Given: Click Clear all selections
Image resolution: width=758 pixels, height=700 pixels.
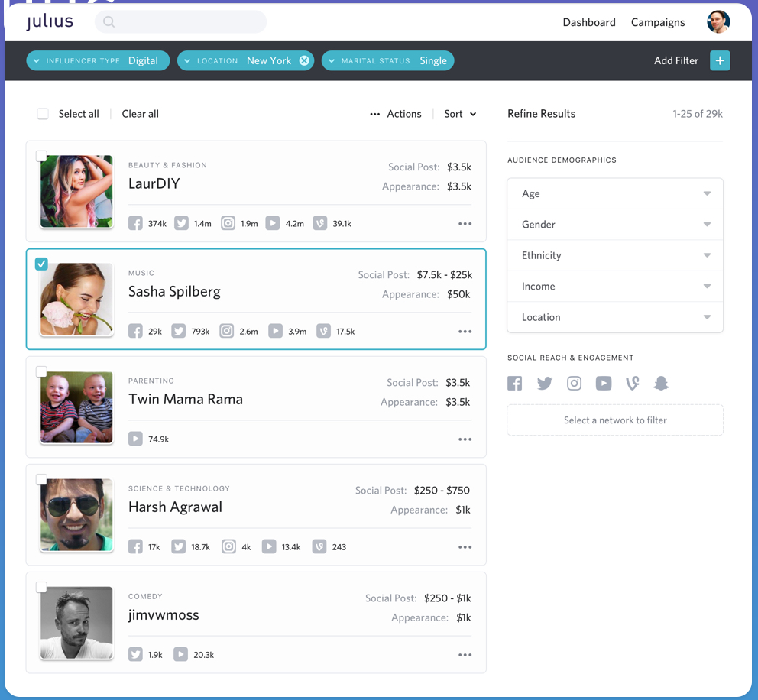Looking at the screenshot, I should (140, 114).
